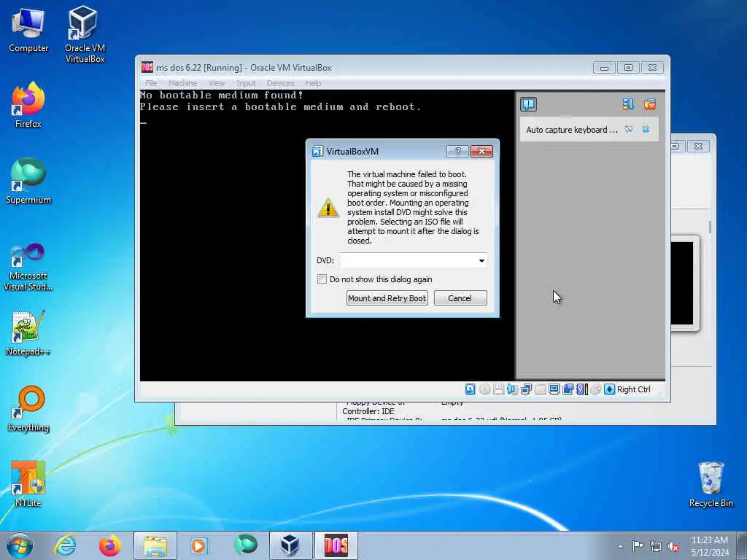
Task: Click the network tray icon
Action: pyautogui.click(x=656, y=546)
